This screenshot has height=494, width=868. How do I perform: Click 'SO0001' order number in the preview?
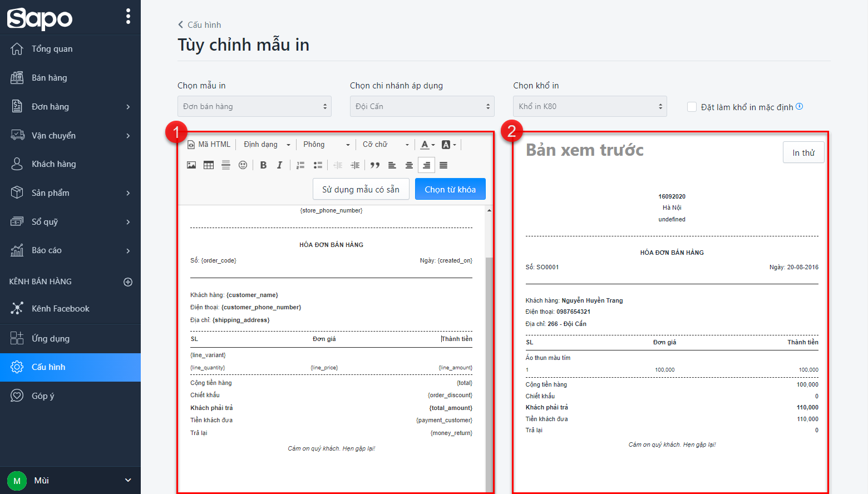tap(548, 268)
